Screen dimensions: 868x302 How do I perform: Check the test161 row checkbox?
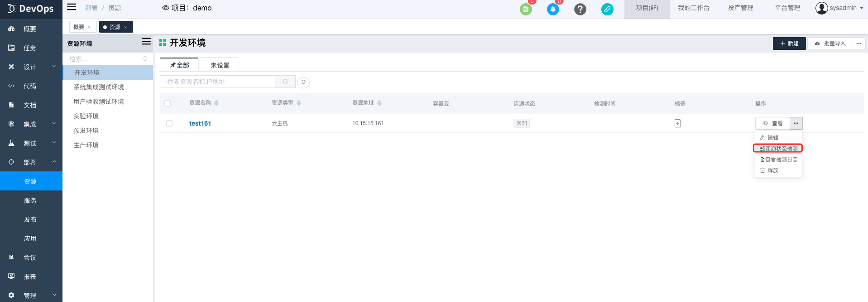coord(169,123)
